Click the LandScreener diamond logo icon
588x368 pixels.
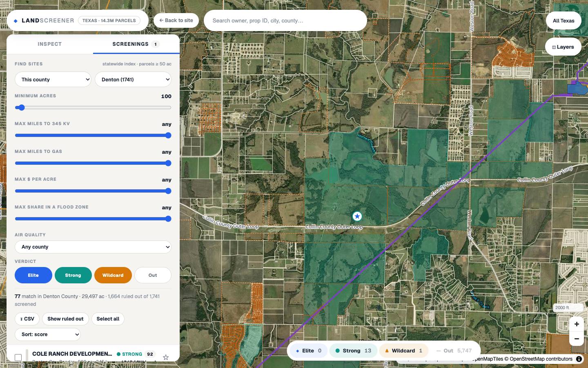(x=16, y=21)
